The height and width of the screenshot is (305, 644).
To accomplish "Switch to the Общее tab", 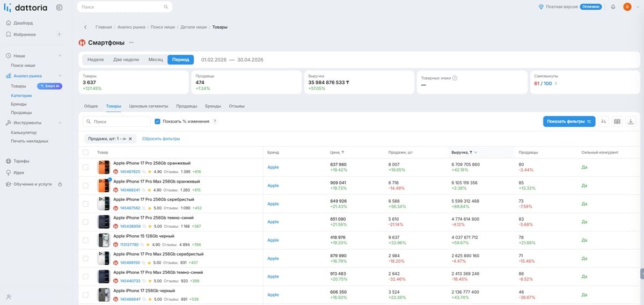I will coord(91,106).
